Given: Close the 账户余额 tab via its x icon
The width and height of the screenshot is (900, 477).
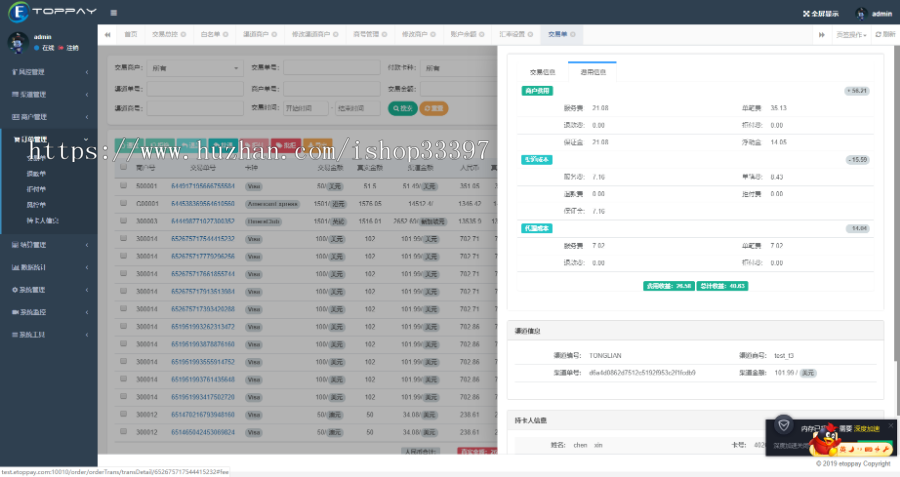Looking at the screenshot, I should (482, 34).
